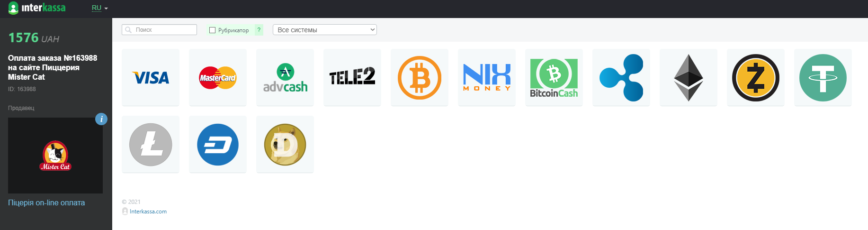This screenshot has width=868, height=230.
Task: Pick the AdvCash payment system
Action: 285,77
